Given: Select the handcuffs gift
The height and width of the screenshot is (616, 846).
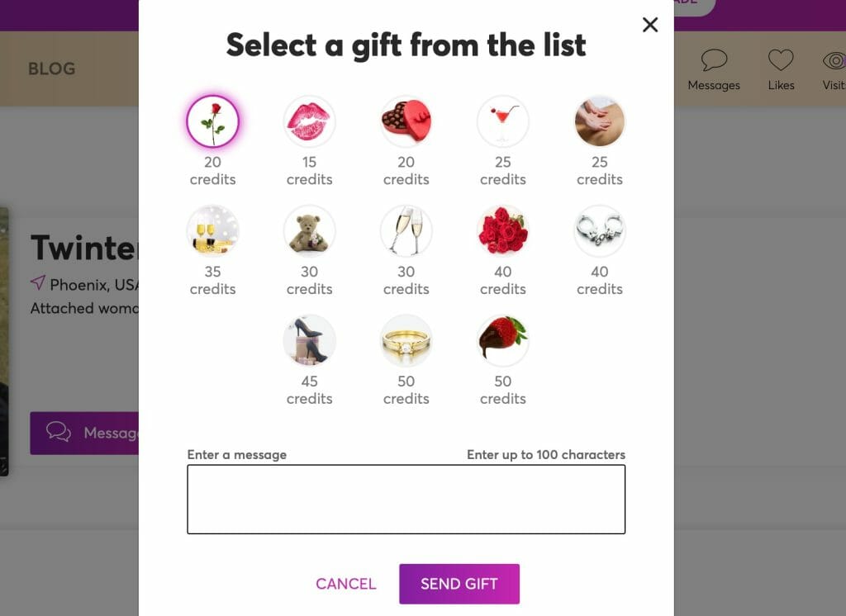Looking at the screenshot, I should coord(600,231).
